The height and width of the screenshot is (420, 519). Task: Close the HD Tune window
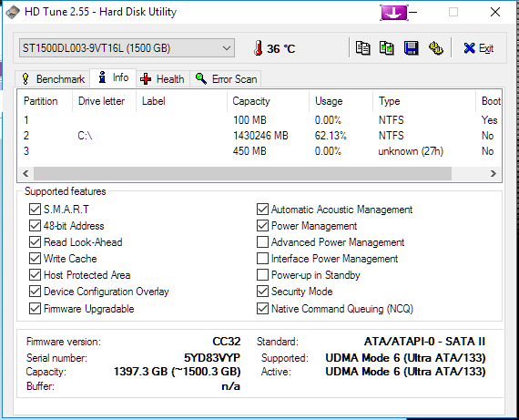(495, 12)
